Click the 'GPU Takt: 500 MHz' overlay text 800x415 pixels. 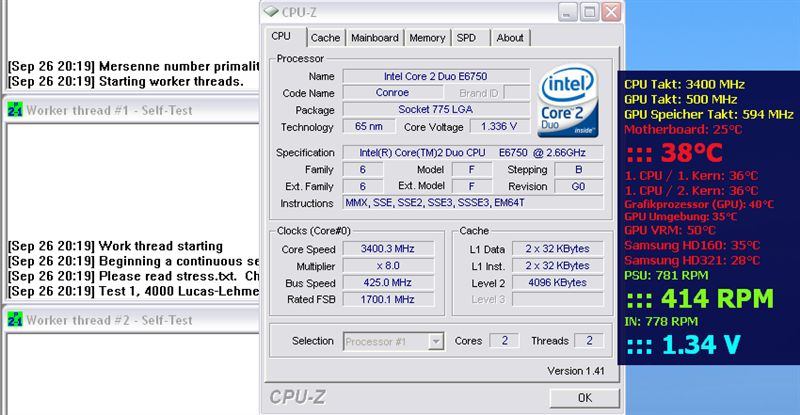[x=681, y=99]
